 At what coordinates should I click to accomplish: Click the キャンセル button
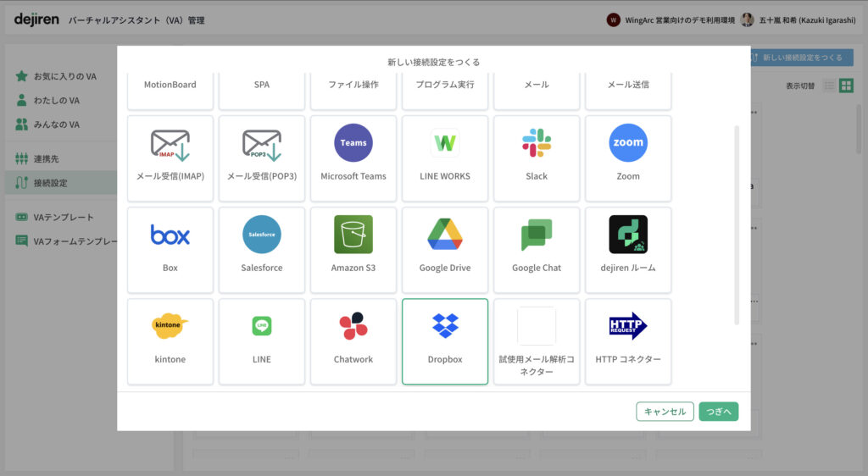click(x=665, y=412)
